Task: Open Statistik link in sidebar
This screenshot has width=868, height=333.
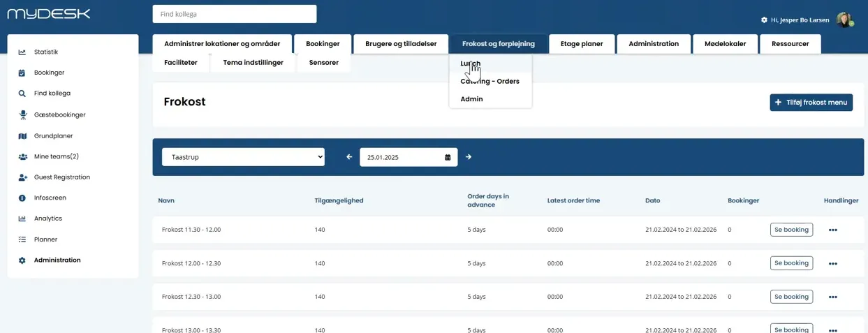Action: (46, 52)
